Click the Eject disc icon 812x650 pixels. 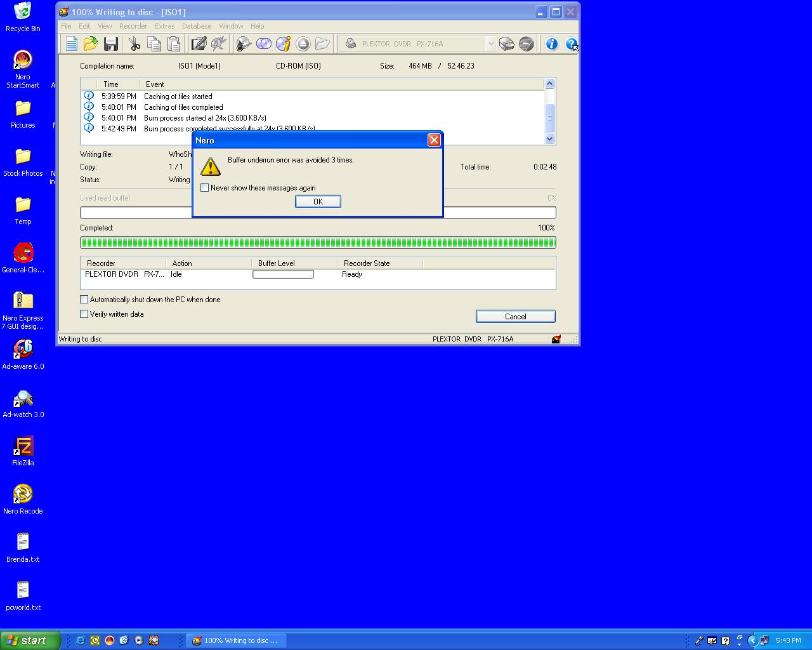coord(303,44)
